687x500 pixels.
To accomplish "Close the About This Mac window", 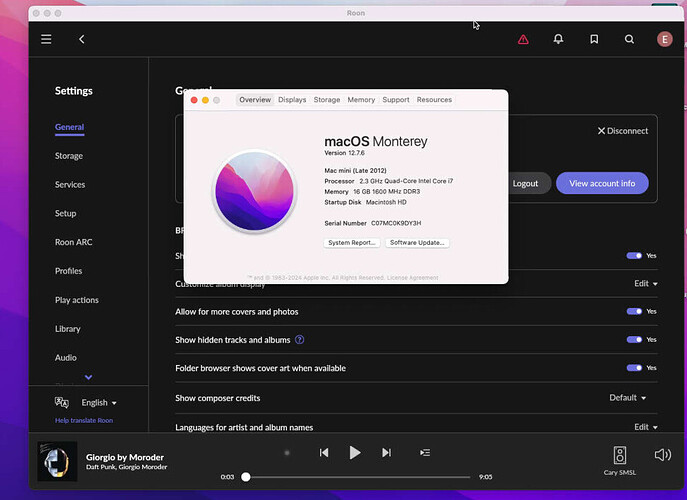I will coord(194,100).
